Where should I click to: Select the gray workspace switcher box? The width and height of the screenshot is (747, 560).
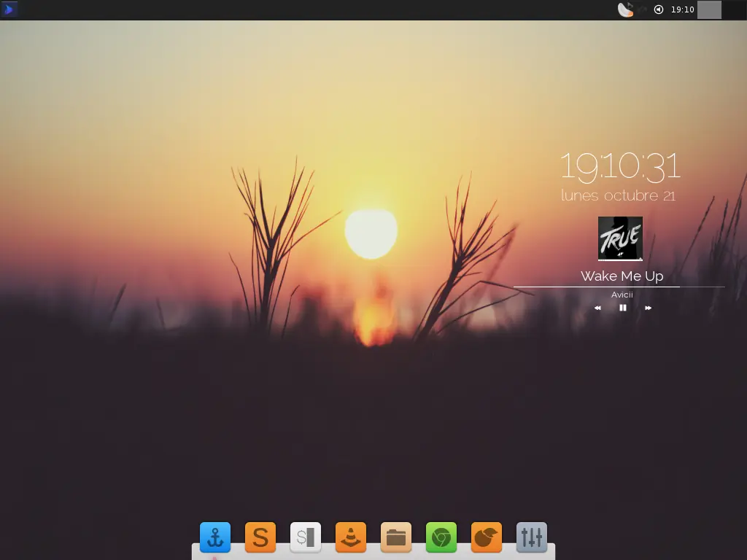click(709, 9)
